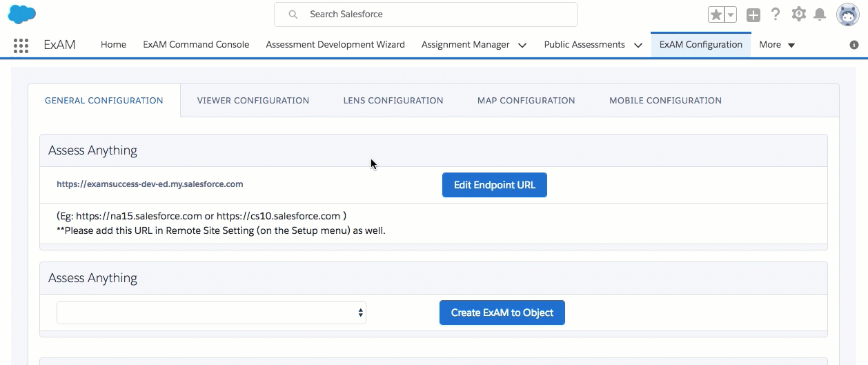Open the App Launcher grid icon
The height and width of the screenshot is (365, 868).
(21, 46)
